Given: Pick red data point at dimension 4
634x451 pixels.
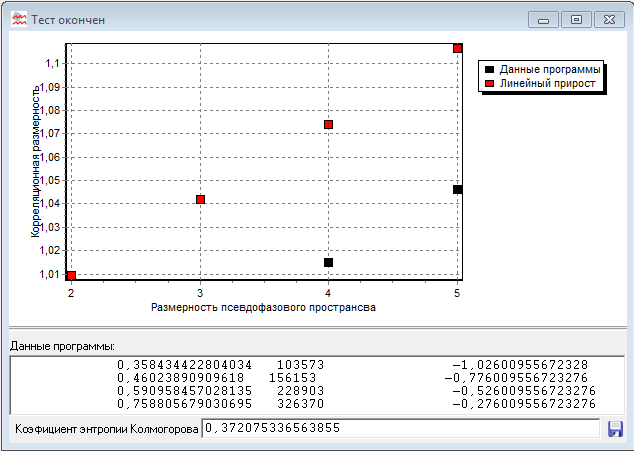Looking at the screenshot, I should point(328,124).
